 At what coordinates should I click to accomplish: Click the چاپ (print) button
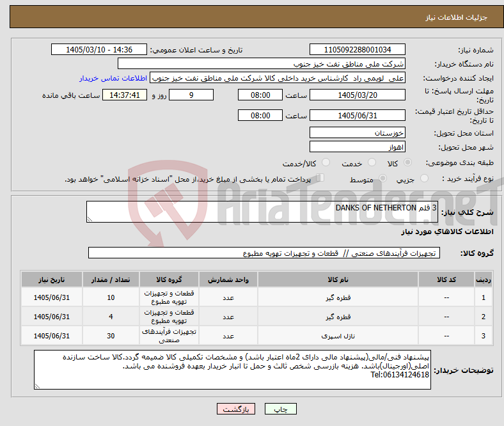click(280, 409)
